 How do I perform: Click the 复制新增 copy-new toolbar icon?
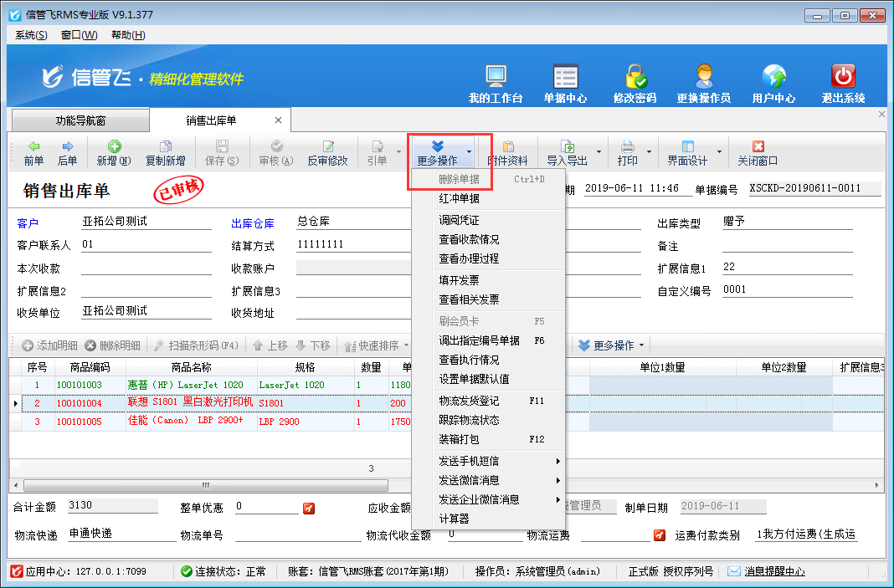click(x=165, y=153)
